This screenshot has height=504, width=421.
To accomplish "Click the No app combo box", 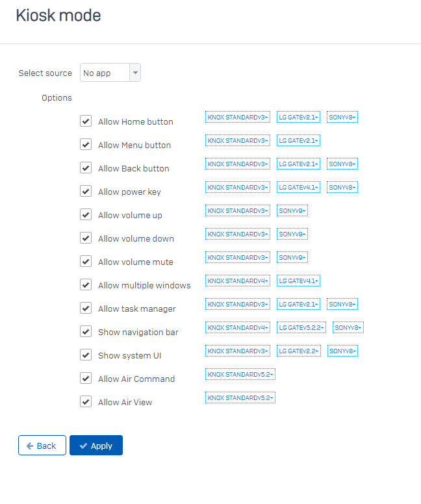I will pyautogui.click(x=110, y=73).
